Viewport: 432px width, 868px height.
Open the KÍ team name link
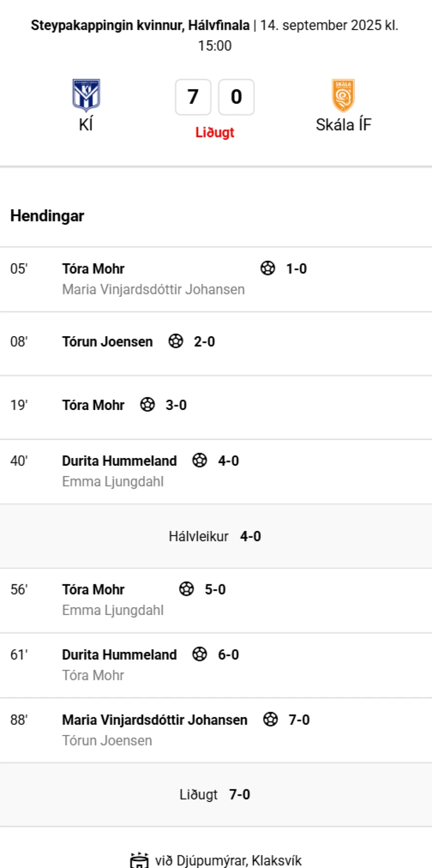[x=86, y=125]
